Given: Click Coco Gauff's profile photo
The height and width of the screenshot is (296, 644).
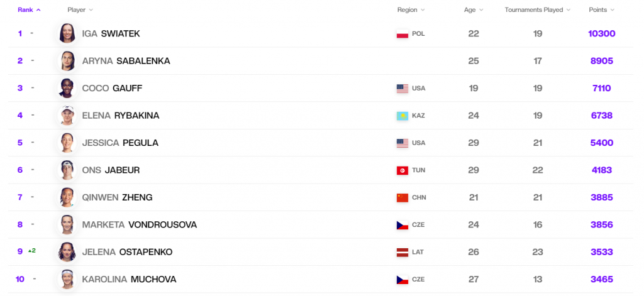Looking at the screenshot, I should click(x=67, y=88).
